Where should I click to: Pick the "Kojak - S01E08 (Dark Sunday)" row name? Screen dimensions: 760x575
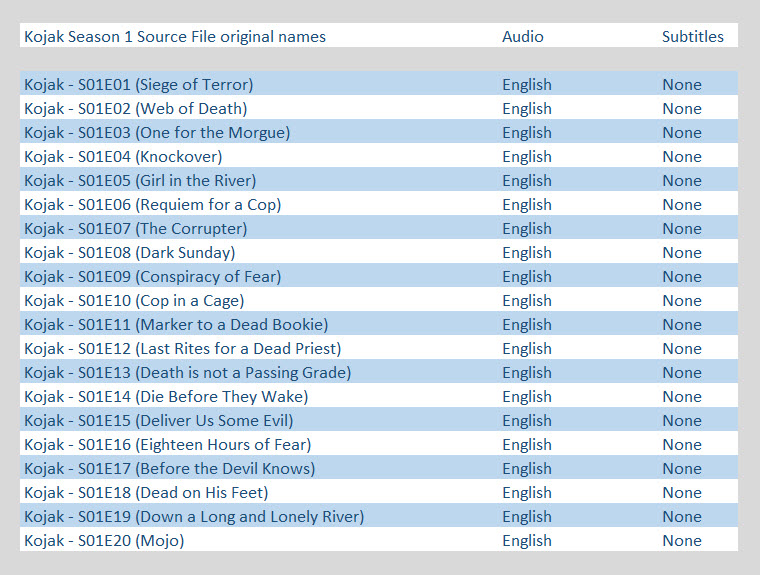(x=130, y=253)
